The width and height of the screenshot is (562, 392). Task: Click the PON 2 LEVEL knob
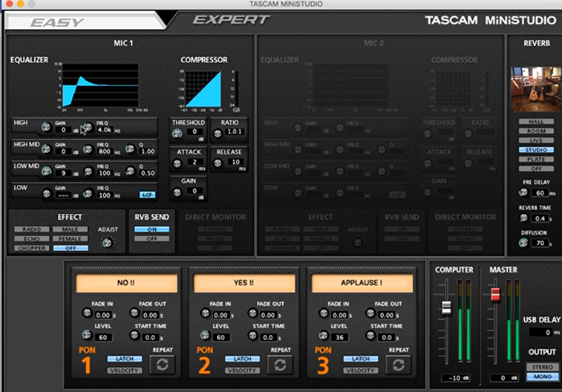coord(205,335)
